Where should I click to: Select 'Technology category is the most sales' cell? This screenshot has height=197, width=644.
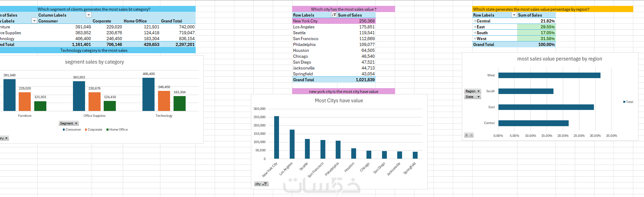(94, 50)
